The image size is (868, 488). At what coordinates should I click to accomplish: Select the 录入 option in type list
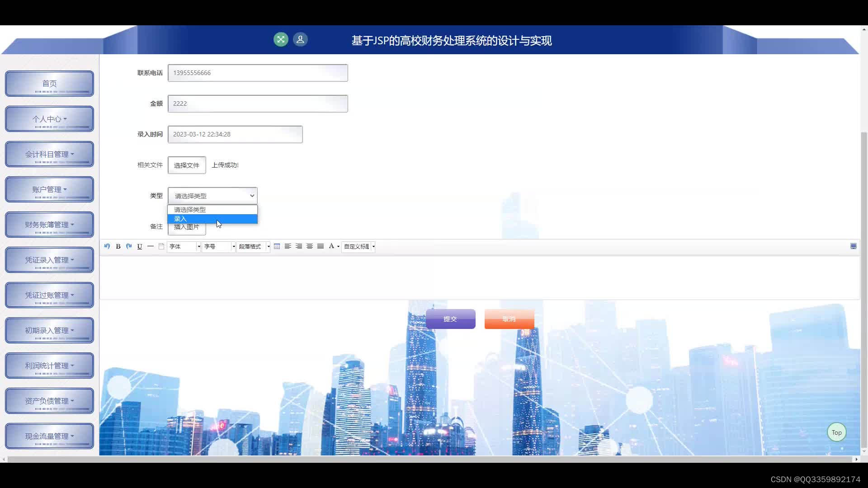pos(212,219)
